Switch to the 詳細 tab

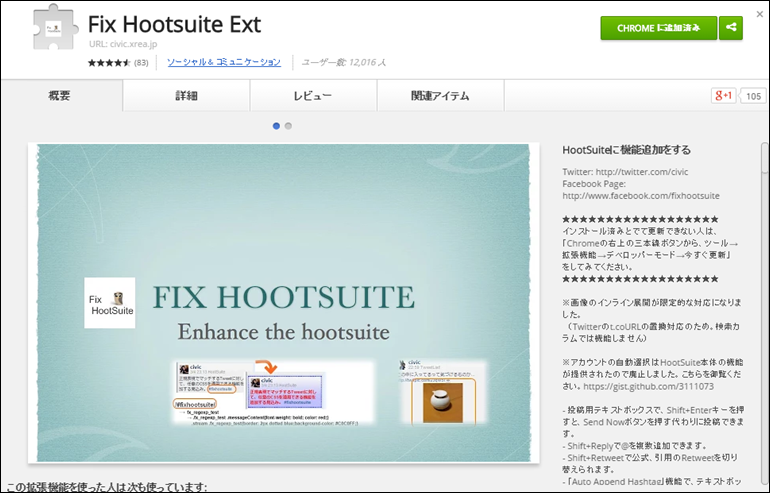(187, 96)
